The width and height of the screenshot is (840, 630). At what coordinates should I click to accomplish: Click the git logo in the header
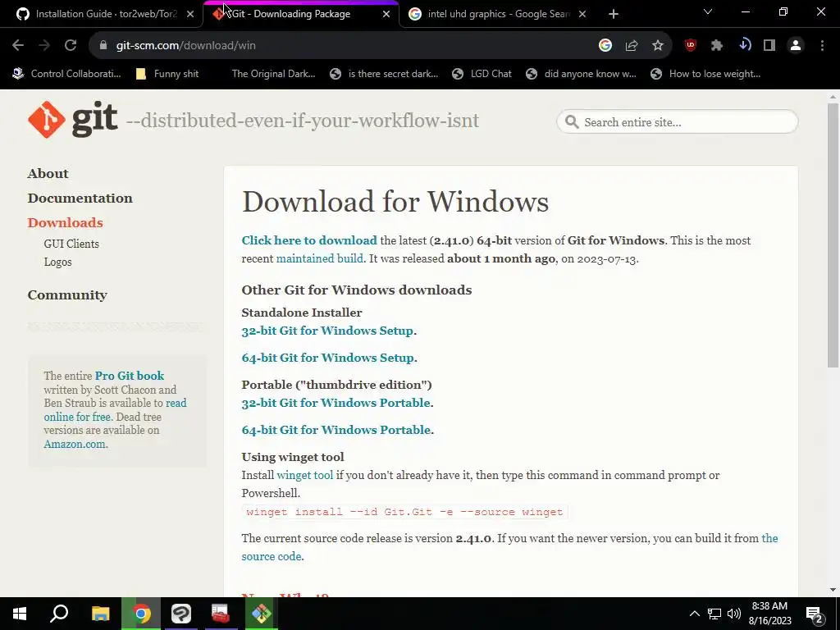click(73, 120)
